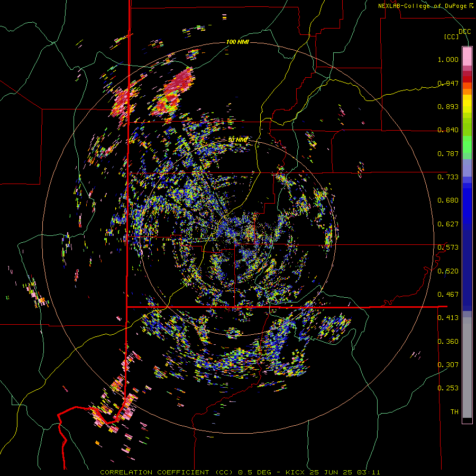Select the 0.413 scale value
The image size is (476, 476).
(x=448, y=318)
